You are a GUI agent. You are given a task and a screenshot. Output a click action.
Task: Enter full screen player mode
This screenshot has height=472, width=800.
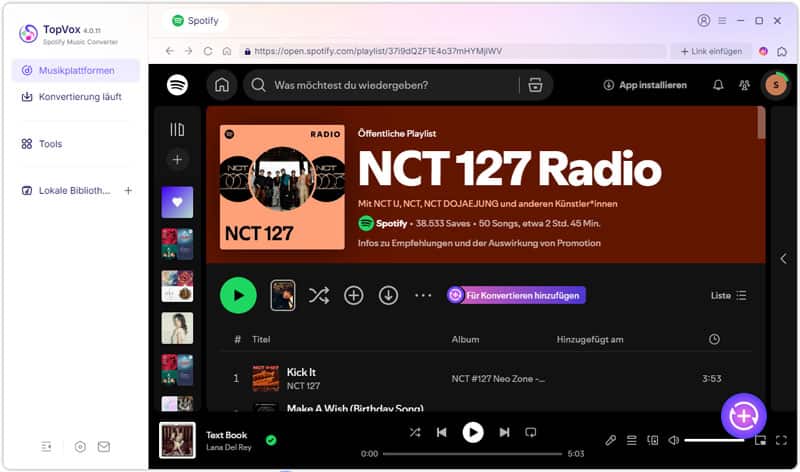pyautogui.click(x=781, y=440)
